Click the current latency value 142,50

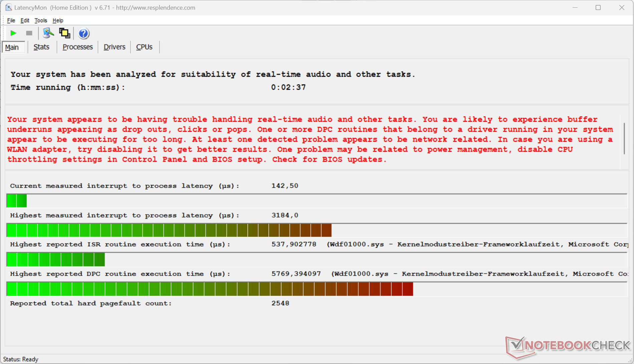(x=285, y=186)
